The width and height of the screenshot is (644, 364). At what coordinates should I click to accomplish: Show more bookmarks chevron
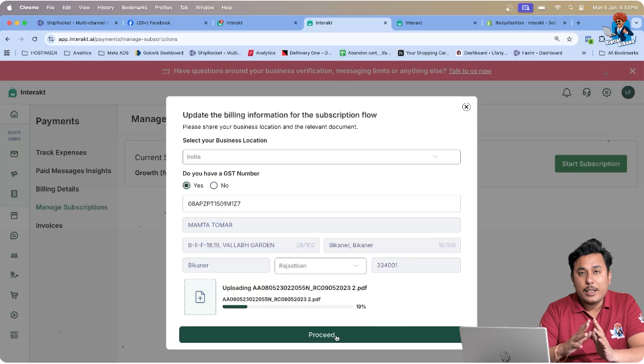pyautogui.click(x=584, y=53)
